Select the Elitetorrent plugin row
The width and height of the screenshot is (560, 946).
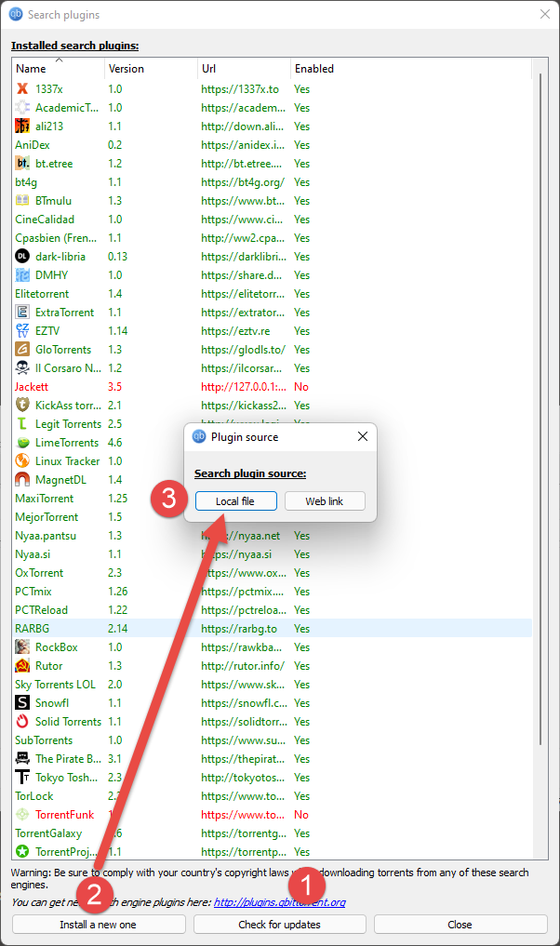click(x=272, y=294)
